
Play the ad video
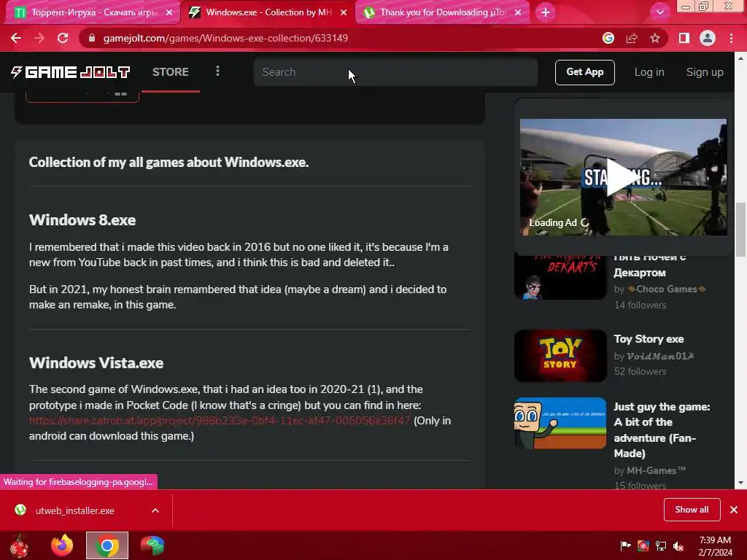point(623,177)
